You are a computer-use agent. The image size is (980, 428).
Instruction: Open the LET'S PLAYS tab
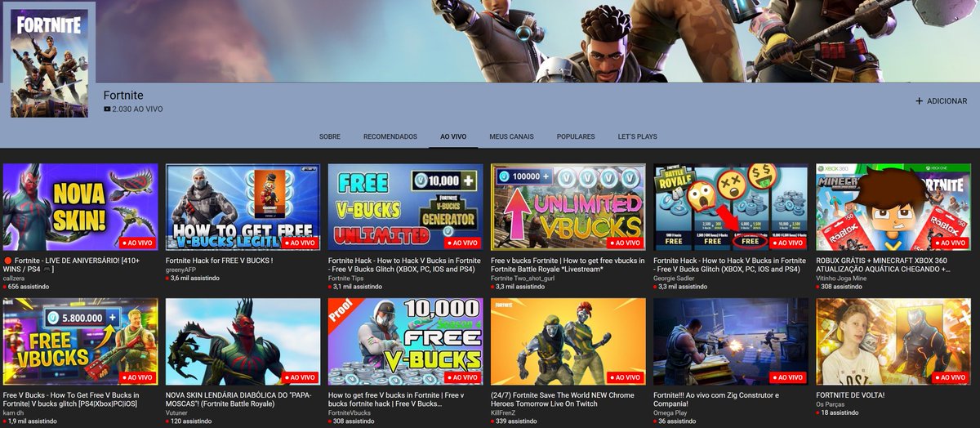637,137
